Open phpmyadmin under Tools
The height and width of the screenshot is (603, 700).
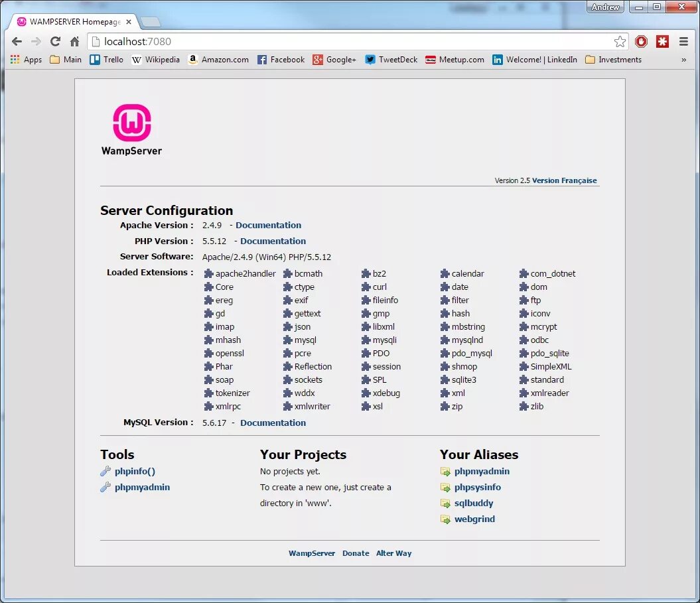point(143,487)
